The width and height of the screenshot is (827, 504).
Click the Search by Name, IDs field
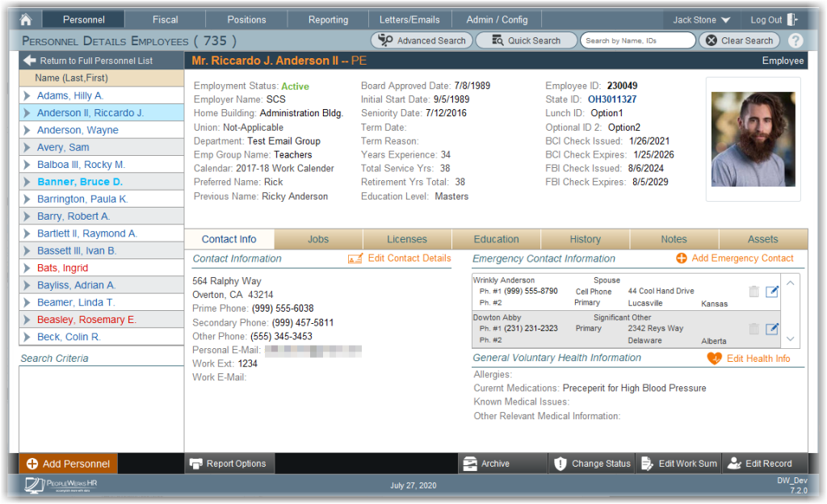638,40
